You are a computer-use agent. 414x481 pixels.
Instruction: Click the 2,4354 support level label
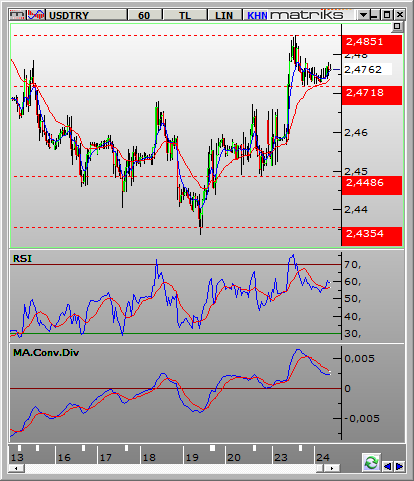(x=372, y=236)
